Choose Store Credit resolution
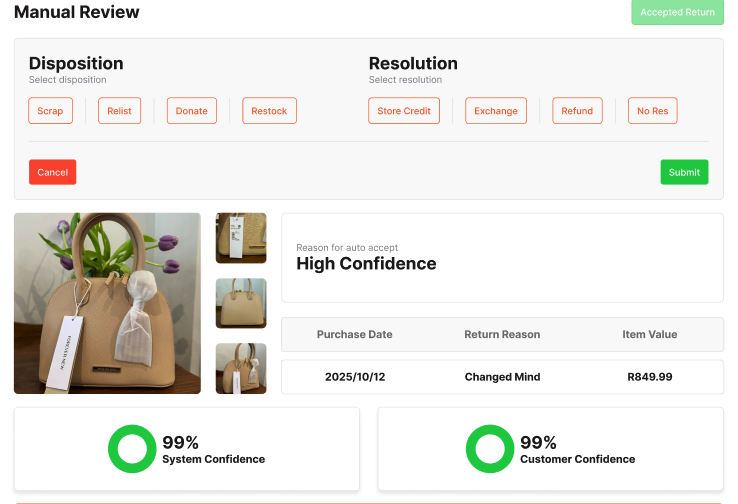This screenshot has width=738, height=504. coord(404,111)
